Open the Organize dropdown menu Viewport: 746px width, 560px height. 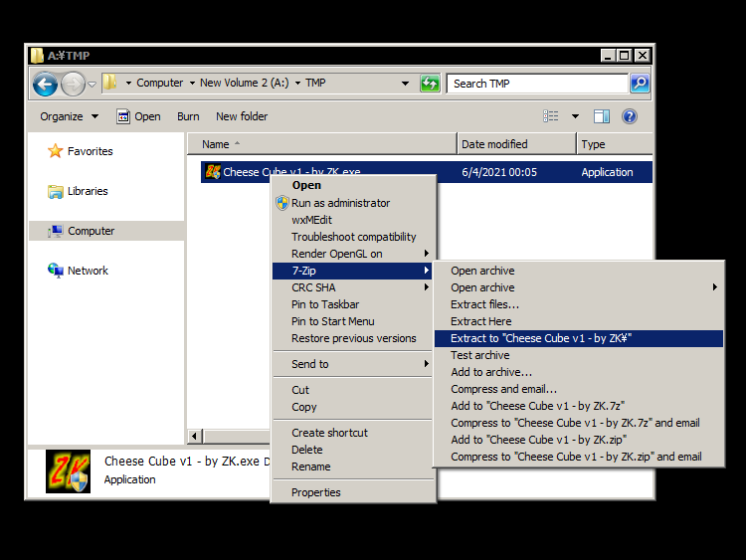point(69,116)
